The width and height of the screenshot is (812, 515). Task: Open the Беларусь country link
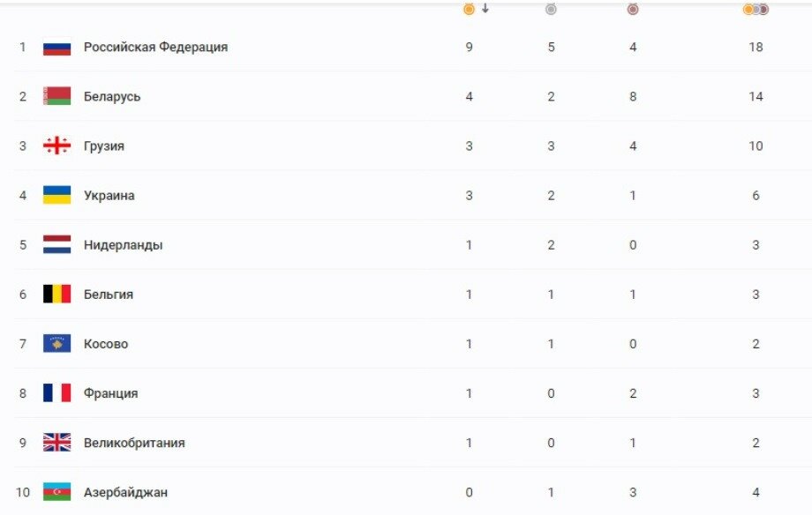pyautogui.click(x=112, y=97)
